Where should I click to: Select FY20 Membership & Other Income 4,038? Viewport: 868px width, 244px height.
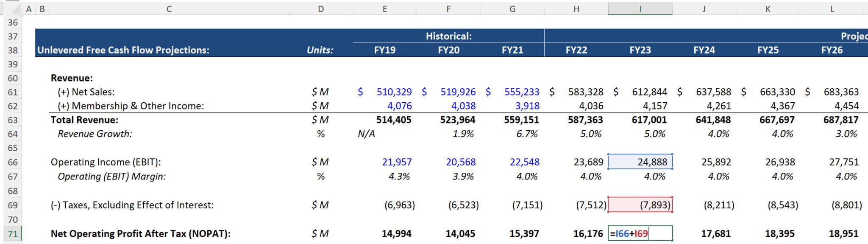pyautogui.click(x=463, y=106)
